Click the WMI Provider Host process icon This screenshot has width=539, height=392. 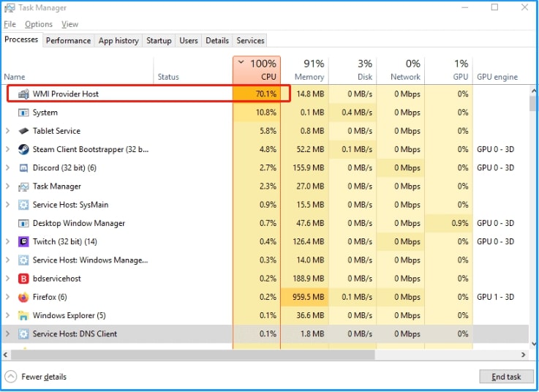point(23,94)
